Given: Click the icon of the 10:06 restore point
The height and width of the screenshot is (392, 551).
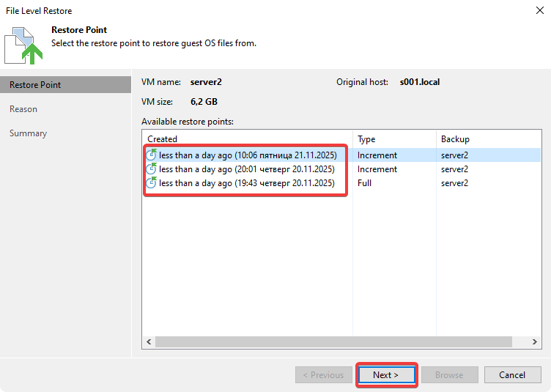Looking at the screenshot, I should [x=152, y=155].
